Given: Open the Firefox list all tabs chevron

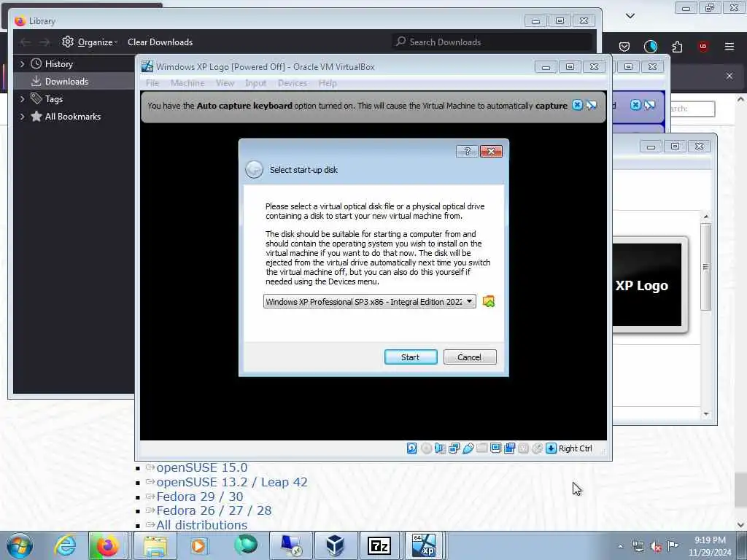Looking at the screenshot, I should click(x=630, y=16).
